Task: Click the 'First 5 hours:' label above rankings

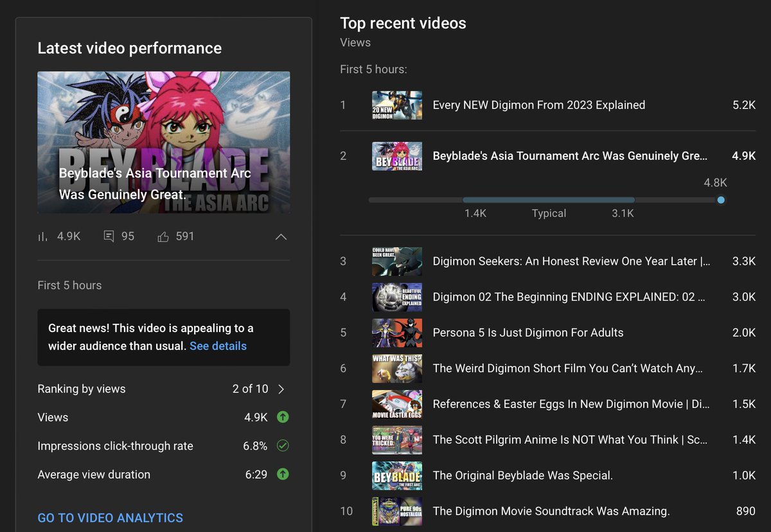Action: [x=373, y=69]
